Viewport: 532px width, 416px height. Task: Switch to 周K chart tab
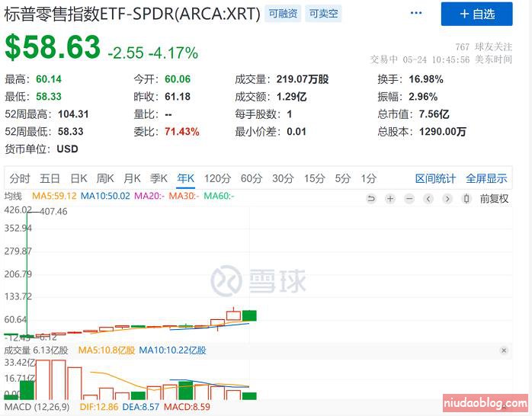[x=105, y=178]
